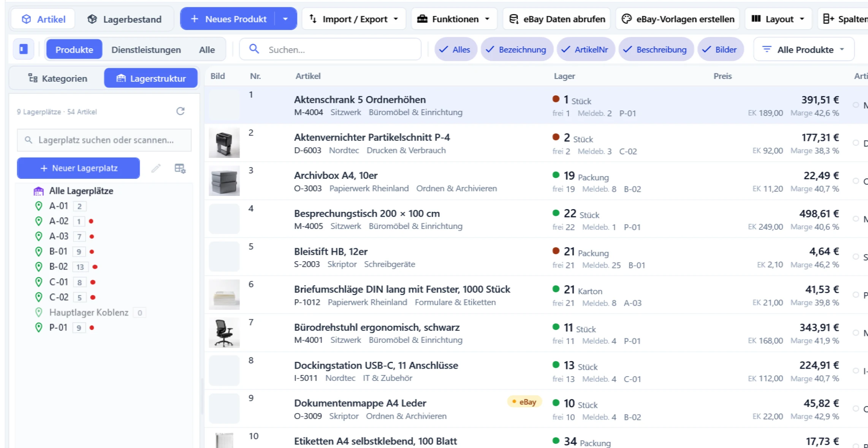
Task: Click the magnifier icon in Suchen field
Action: (x=254, y=49)
